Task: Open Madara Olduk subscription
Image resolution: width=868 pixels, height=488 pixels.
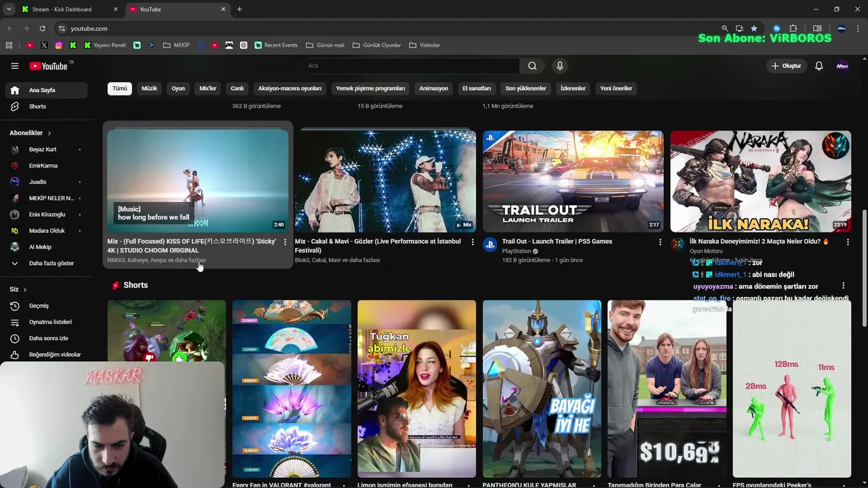Action: (x=46, y=230)
